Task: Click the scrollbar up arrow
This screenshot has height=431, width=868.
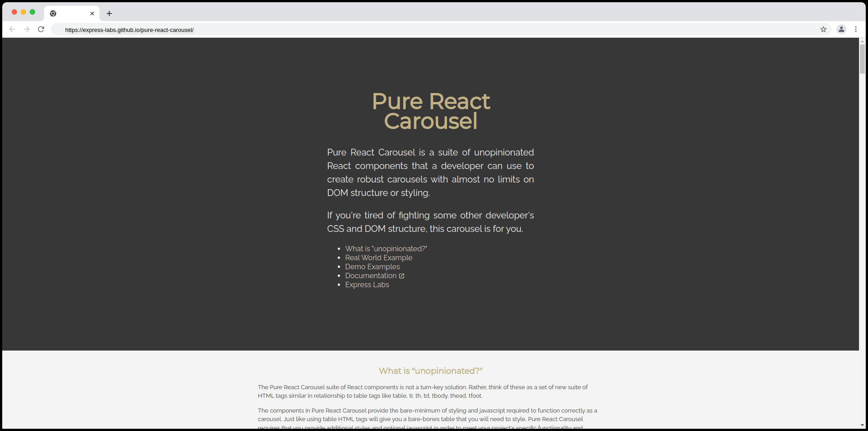Action: 862,41
